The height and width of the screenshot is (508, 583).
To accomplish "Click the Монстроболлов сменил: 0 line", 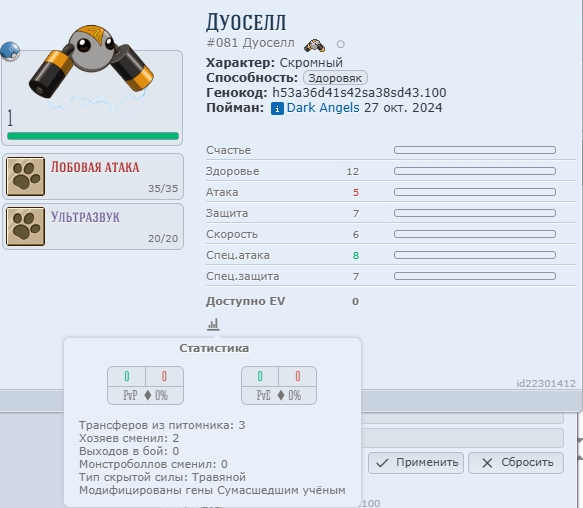I will (153, 464).
